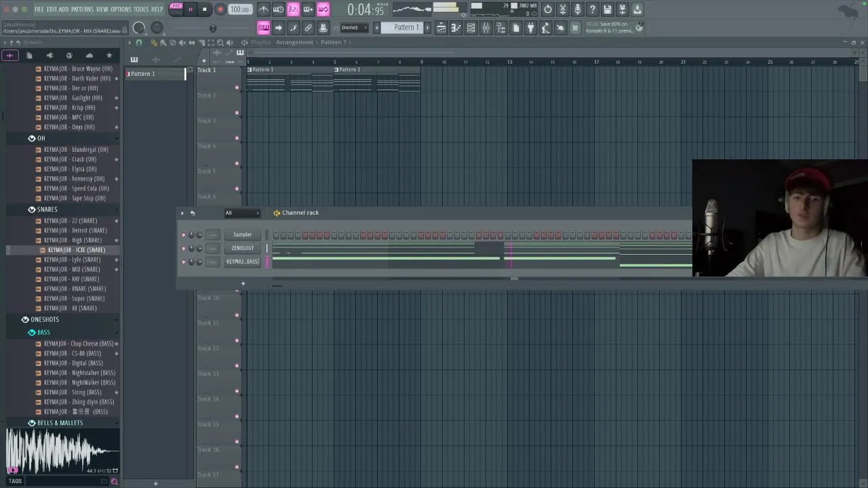Open the EDIT menu
Viewport: 868px width, 488px height.
(x=52, y=9)
